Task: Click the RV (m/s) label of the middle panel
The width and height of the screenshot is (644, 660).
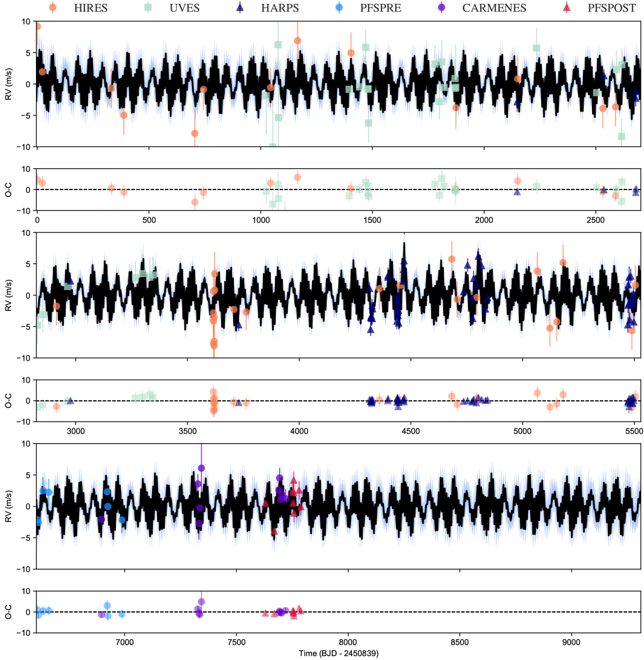Action: (9, 295)
